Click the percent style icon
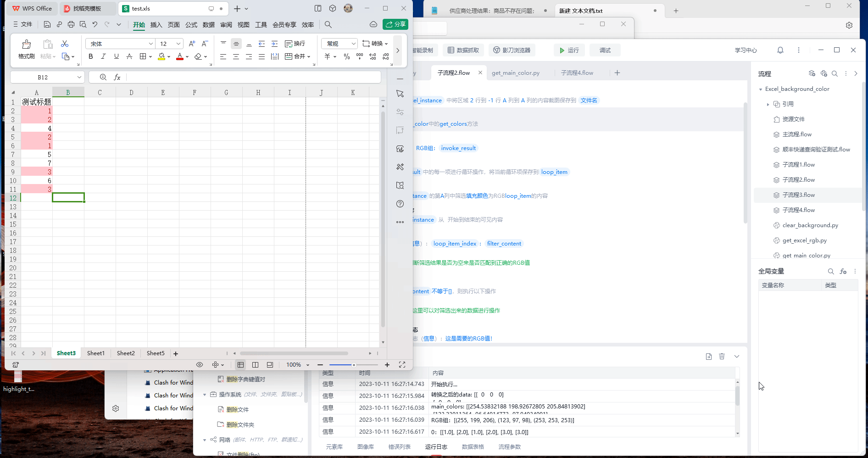The image size is (868, 458). coord(347,56)
